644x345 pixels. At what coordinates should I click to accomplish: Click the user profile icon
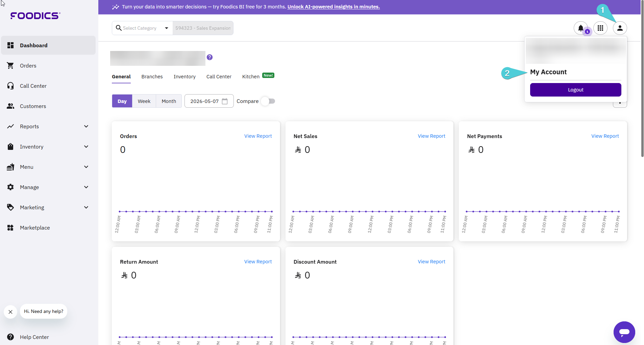(x=620, y=28)
